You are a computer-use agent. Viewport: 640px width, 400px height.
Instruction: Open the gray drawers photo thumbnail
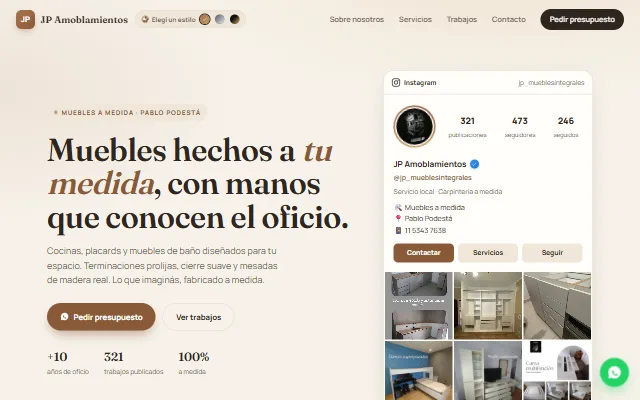[x=557, y=306]
